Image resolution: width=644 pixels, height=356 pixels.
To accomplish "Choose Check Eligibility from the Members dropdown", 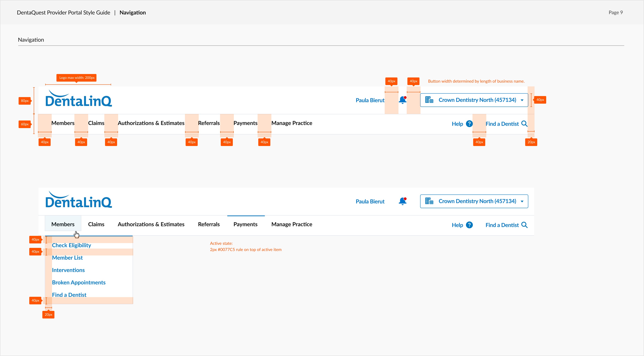I will click(x=71, y=245).
